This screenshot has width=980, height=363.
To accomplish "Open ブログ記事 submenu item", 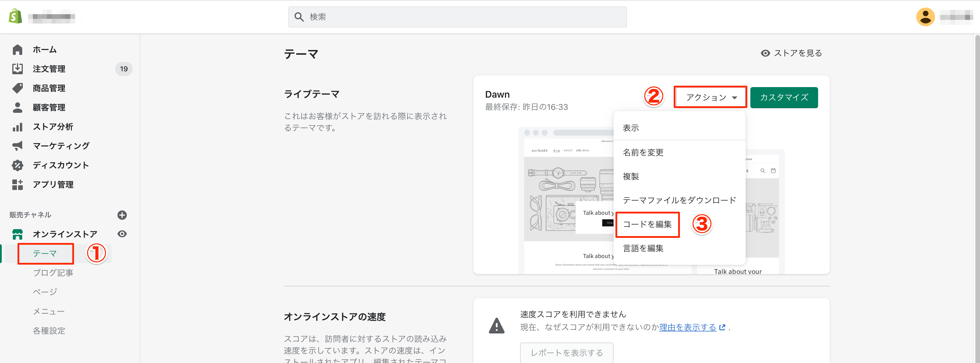I will click(53, 273).
